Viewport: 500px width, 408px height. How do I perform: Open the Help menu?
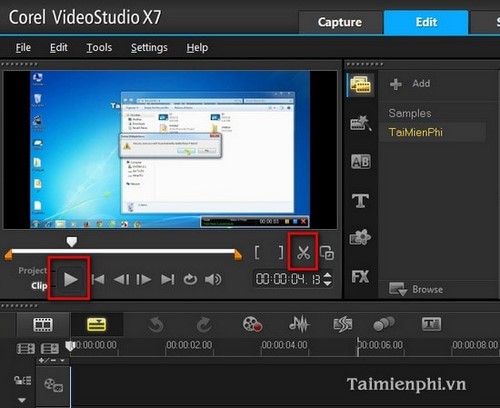(197, 48)
